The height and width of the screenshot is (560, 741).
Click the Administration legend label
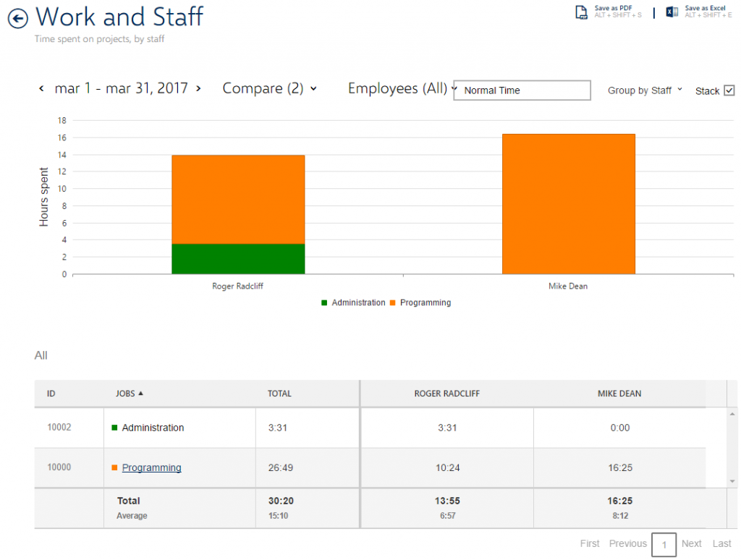click(x=358, y=302)
